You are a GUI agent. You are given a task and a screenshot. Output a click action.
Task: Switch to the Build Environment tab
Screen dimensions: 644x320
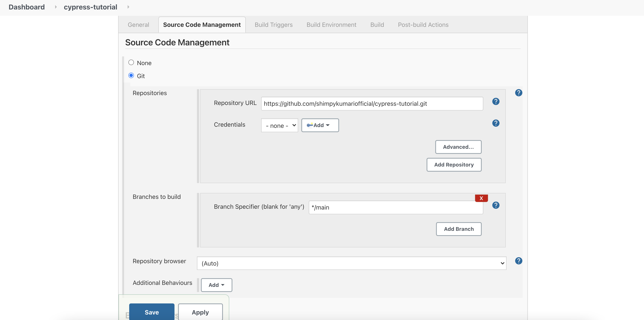tap(331, 25)
